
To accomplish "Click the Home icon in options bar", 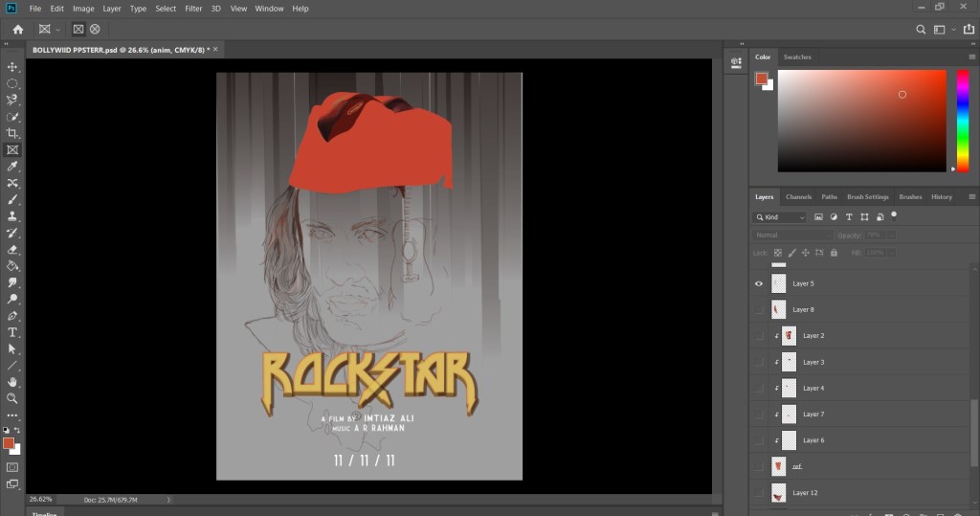I will (17, 30).
